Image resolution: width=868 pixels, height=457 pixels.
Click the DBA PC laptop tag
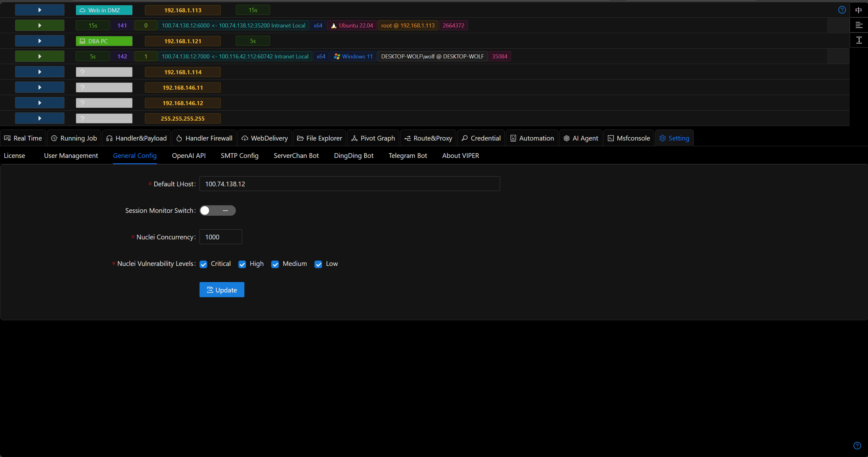tap(104, 41)
